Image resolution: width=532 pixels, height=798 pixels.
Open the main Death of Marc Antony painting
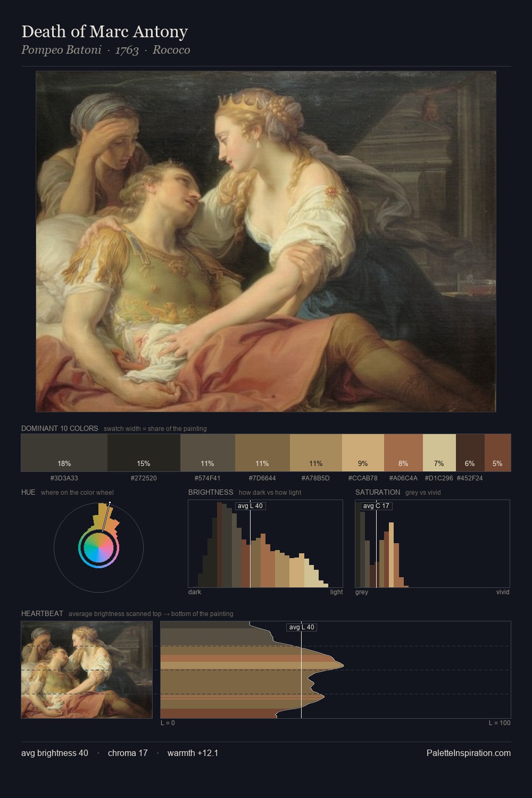266,242
